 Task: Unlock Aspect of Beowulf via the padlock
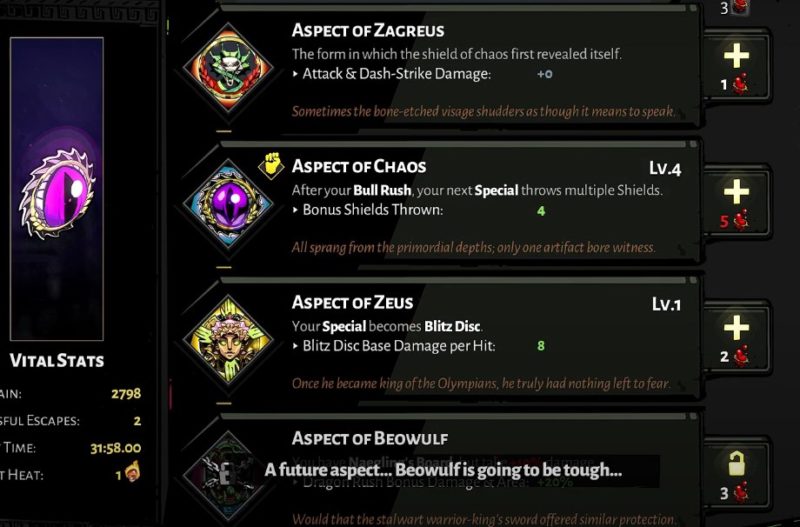click(736, 463)
